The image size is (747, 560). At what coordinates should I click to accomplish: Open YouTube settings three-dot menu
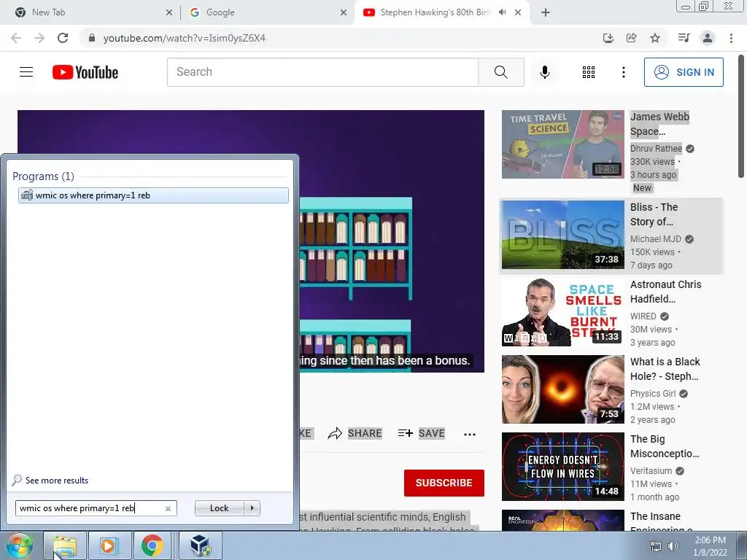pyautogui.click(x=623, y=72)
